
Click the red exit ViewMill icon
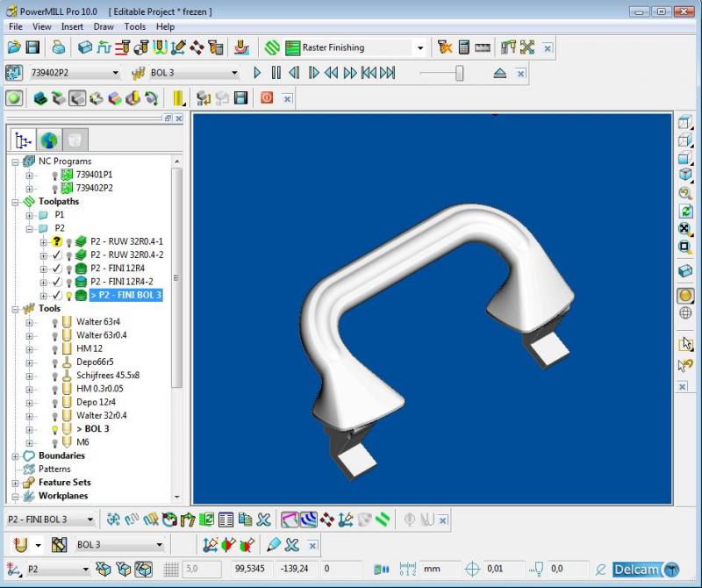[x=267, y=97]
